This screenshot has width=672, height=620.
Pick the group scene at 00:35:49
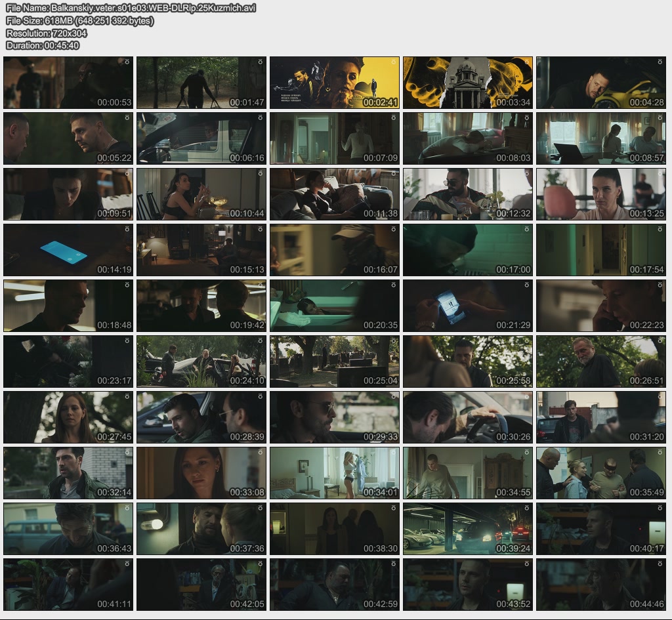[601, 474]
